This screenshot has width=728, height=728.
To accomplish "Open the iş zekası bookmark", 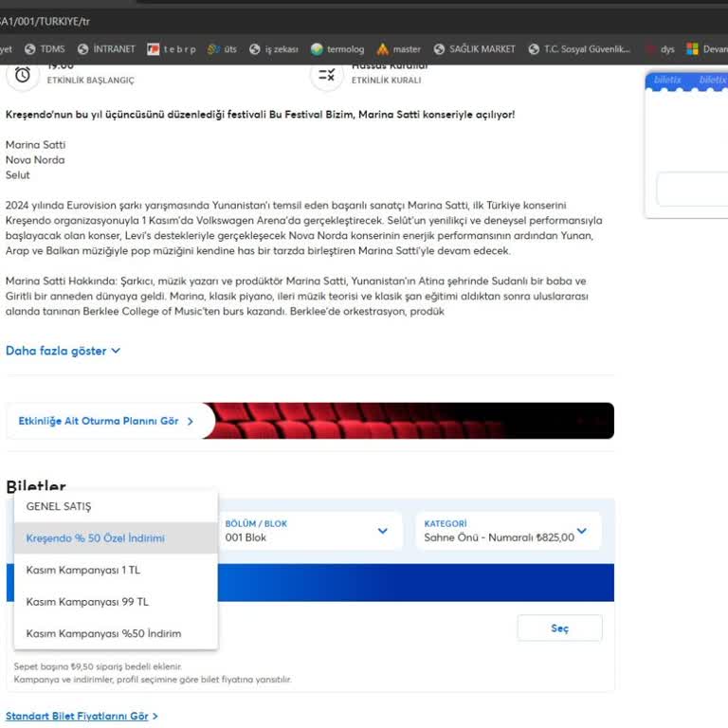I will [274, 49].
